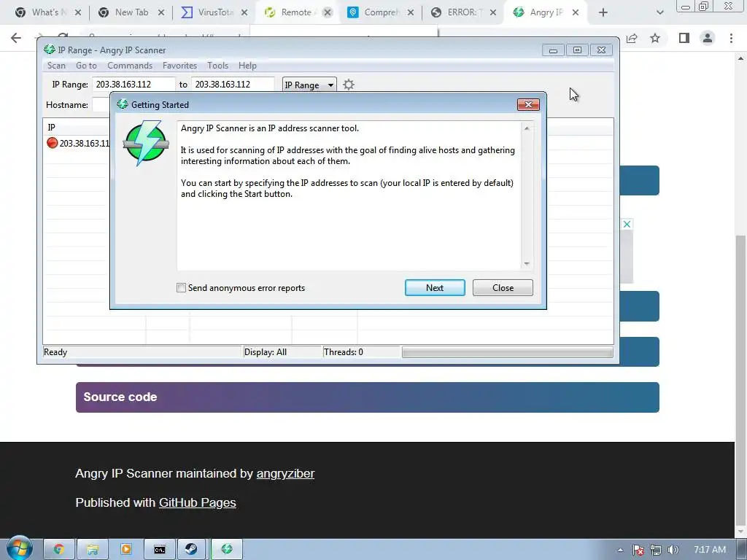Click the dialog text scrollbar up arrow
Image resolution: width=747 pixels, height=560 pixels.
[x=527, y=128]
